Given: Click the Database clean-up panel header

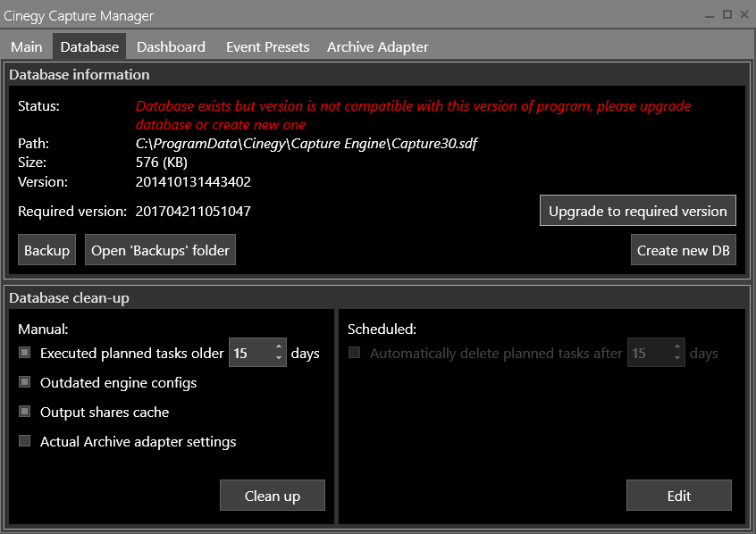Looking at the screenshot, I should [69, 298].
